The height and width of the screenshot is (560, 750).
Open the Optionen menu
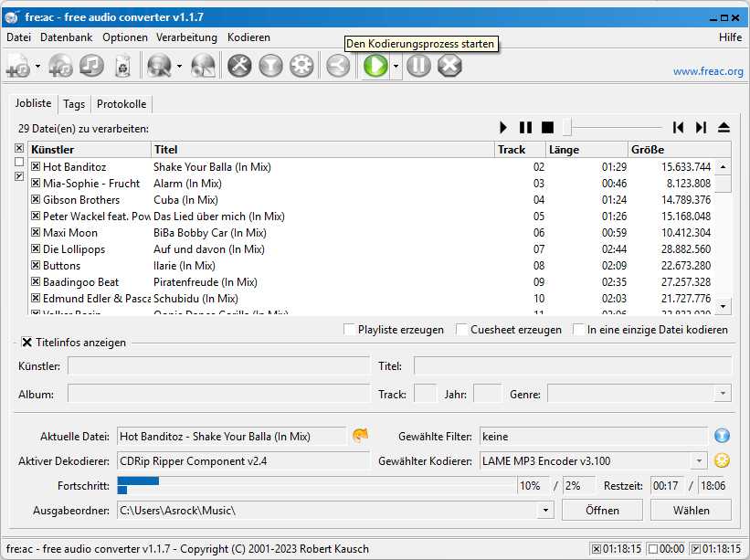pos(125,37)
